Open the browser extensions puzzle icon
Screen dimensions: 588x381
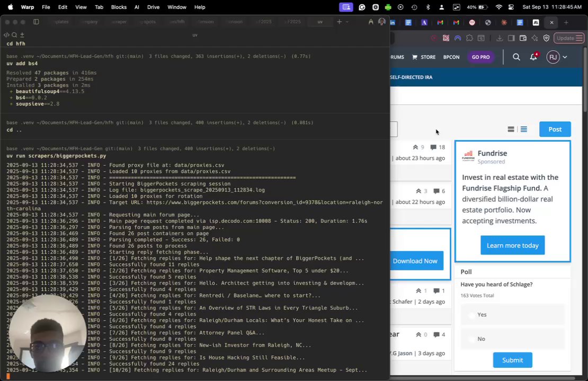[469, 38]
